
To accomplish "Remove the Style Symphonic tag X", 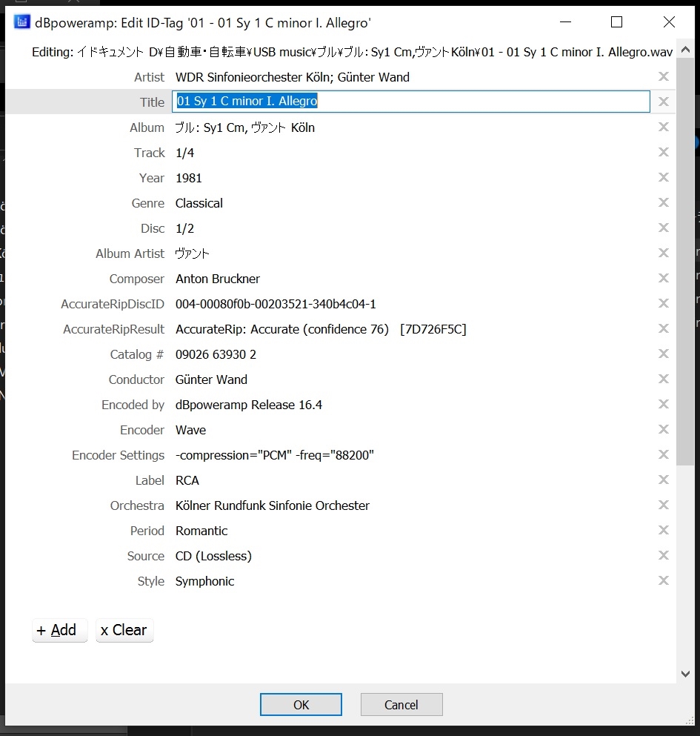I will pos(663,580).
